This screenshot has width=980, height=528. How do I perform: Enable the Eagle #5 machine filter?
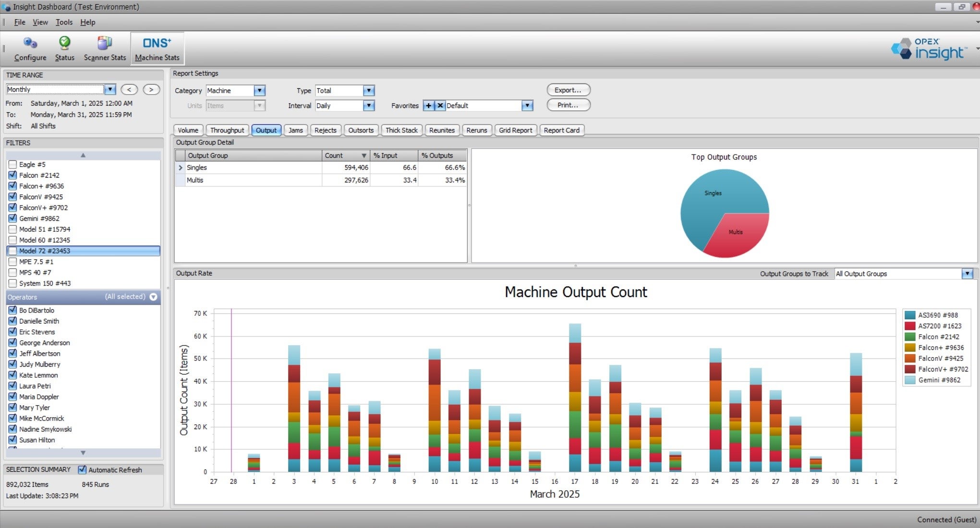[x=12, y=164]
